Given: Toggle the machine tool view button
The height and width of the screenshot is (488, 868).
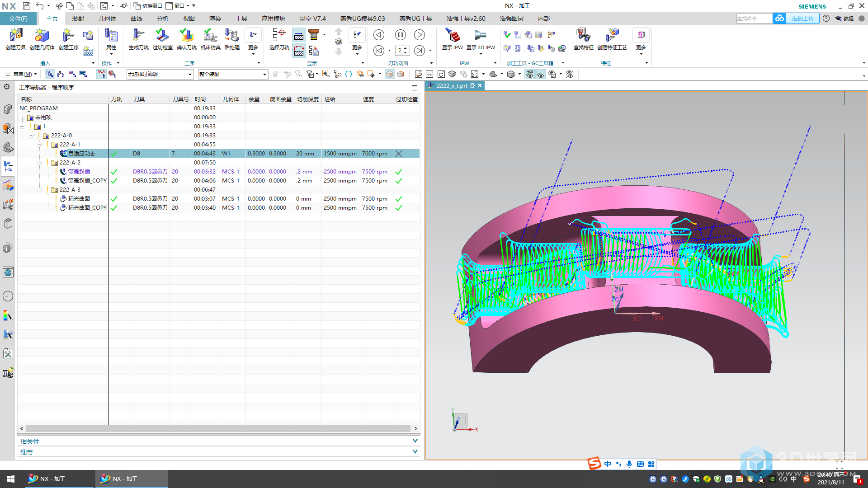Looking at the screenshot, I should [x=61, y=74].
